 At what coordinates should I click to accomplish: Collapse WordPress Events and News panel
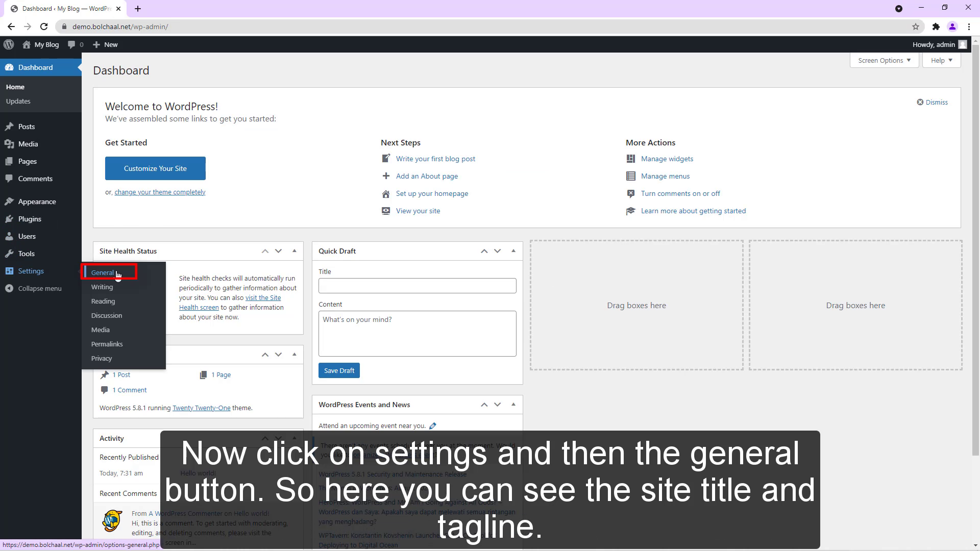point(513,405)
